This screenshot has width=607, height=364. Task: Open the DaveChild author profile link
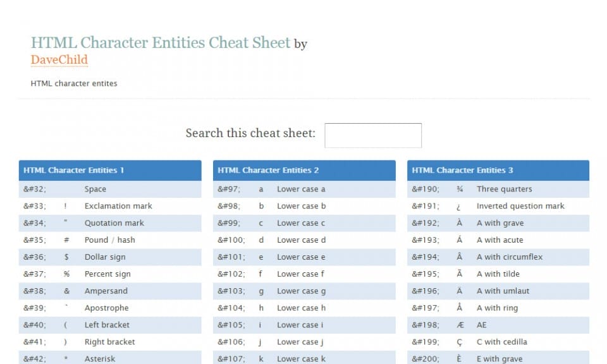point(59,60)
